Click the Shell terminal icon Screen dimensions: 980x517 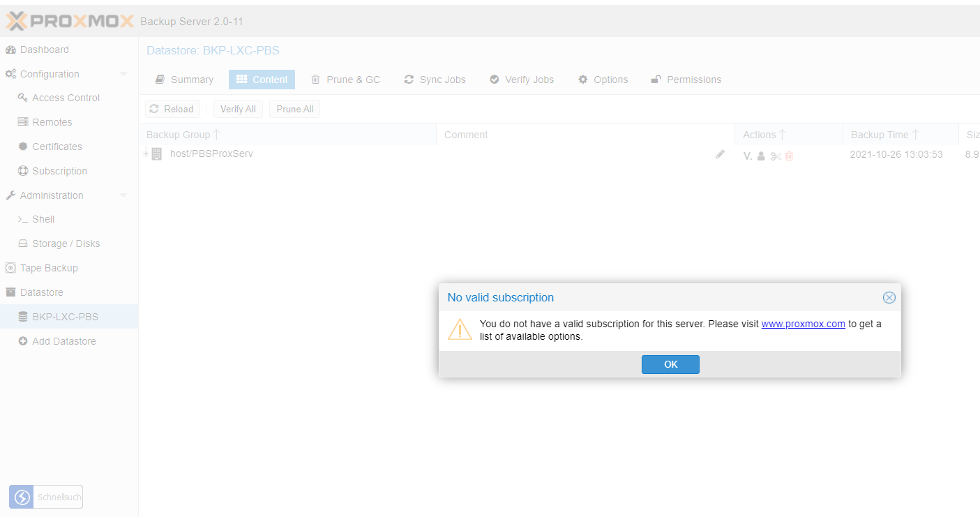tap(23, 219)
